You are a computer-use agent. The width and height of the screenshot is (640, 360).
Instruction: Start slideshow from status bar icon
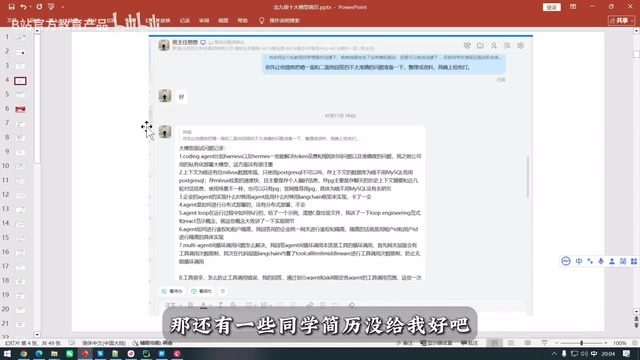coord(544,343)
